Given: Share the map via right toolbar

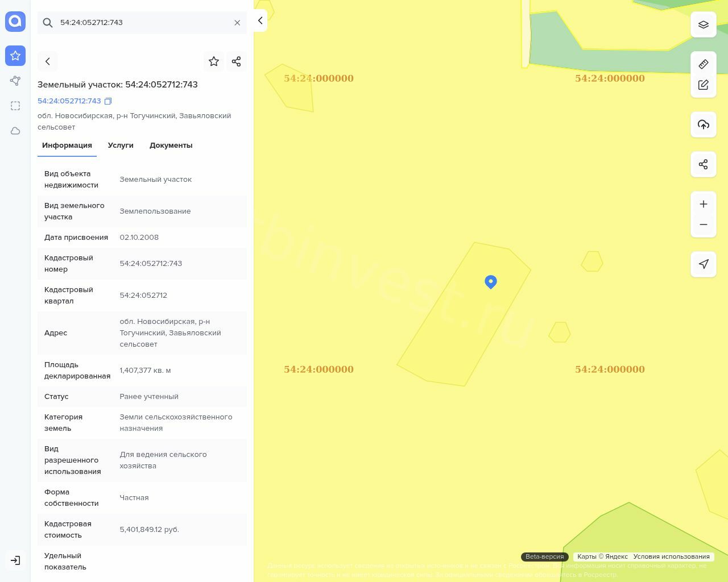Looking at the screenshot, I should pos(704,164).
